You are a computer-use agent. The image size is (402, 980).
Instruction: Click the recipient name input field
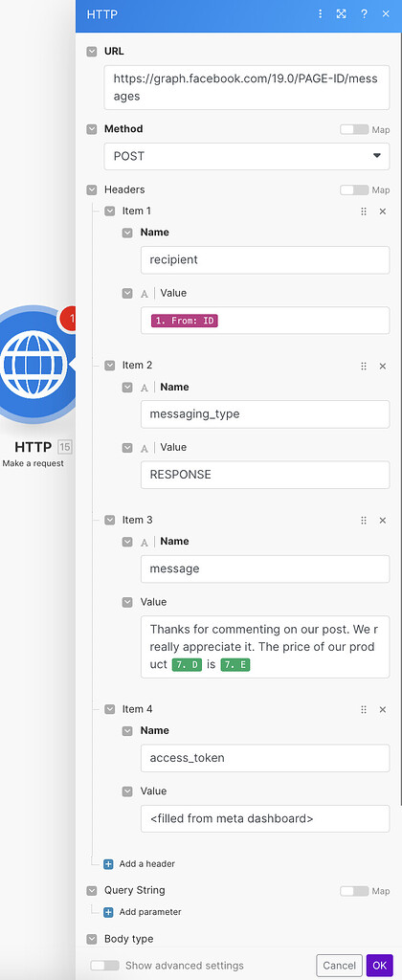265,260
